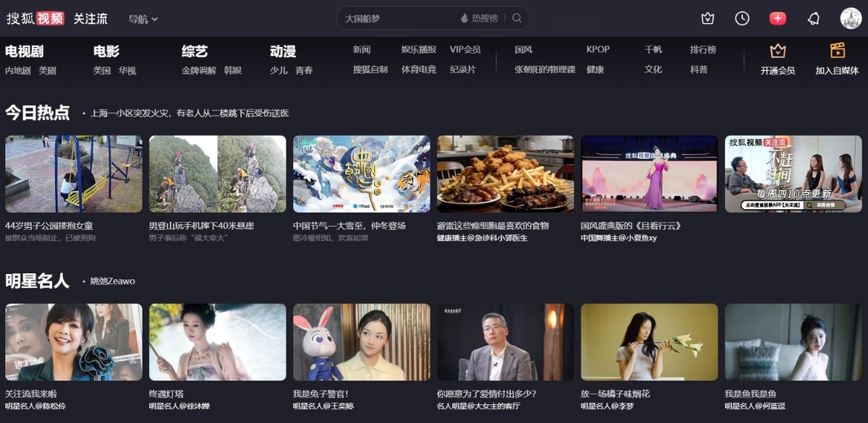The image size is (868, 423).
Task: Select the 金牌调解 show link
Action: pos(199,71)
